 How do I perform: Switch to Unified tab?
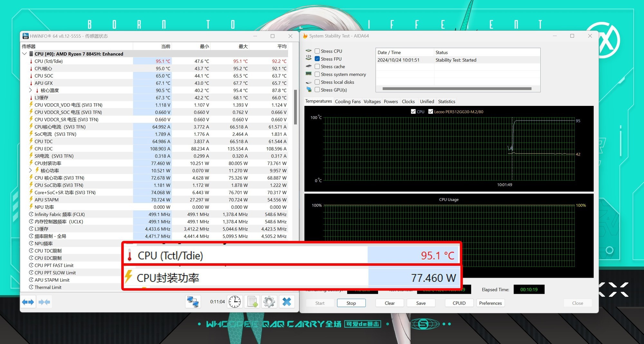pos(427,101)
